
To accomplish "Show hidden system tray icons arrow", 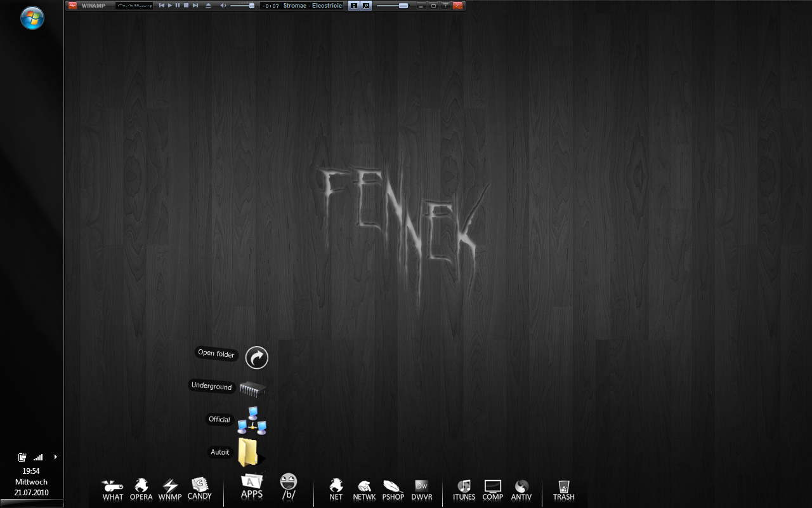I will [56, 457].
